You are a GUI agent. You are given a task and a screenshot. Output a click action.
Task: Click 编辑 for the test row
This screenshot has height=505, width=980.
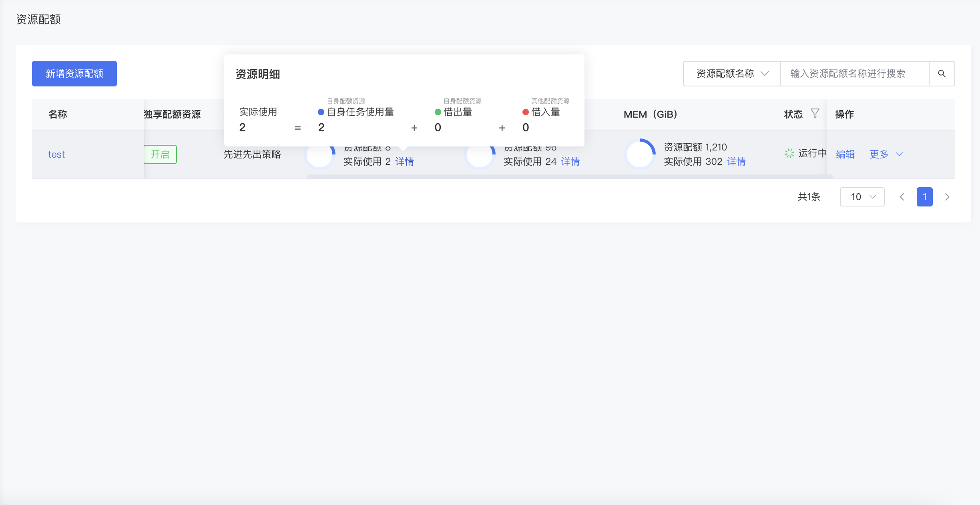pyautogui.click(x=845, y=154)
